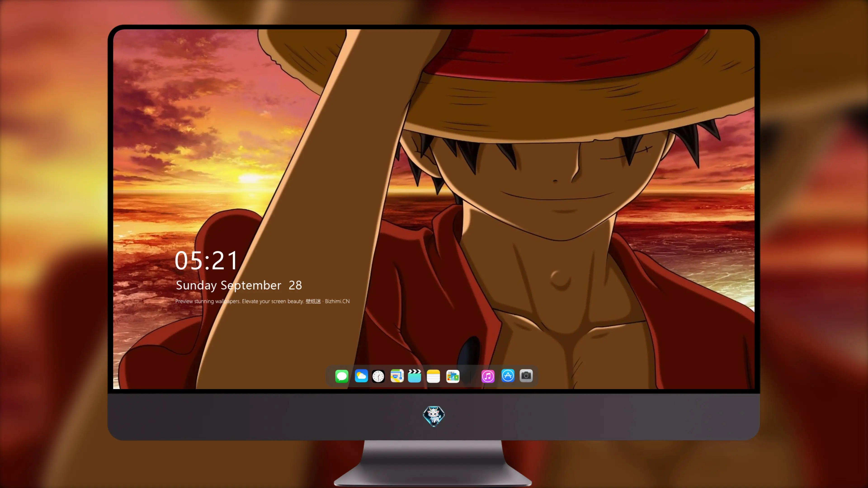Launch the pink iTunes Store app

point(488,376)
